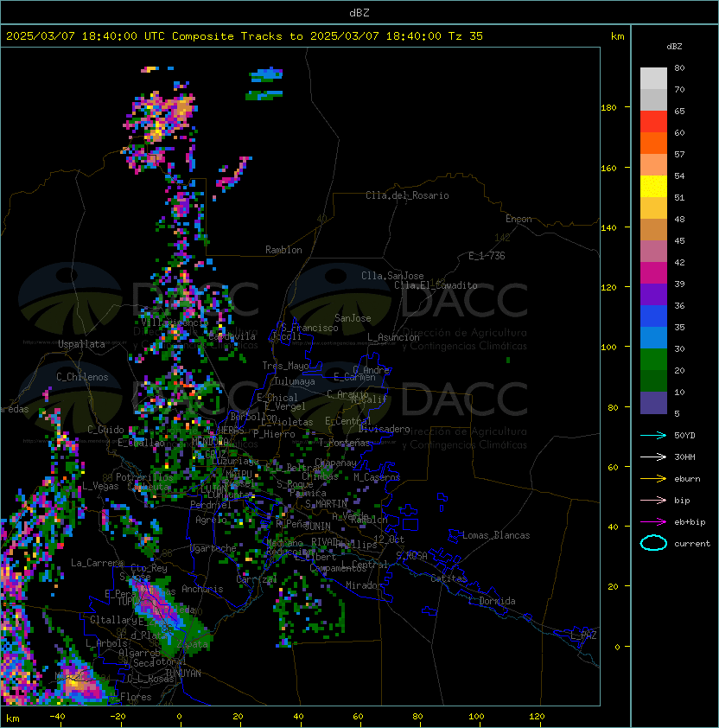Screen dimensions: 719x728
Task: Click the eburn legend label
Action: click(687, 479)
